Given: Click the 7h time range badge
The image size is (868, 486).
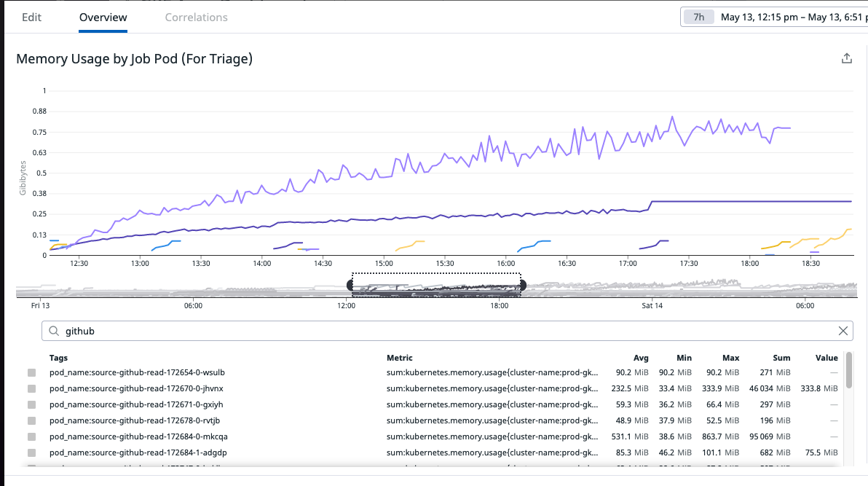Looking at the screenshot, I should pos(698,17).
